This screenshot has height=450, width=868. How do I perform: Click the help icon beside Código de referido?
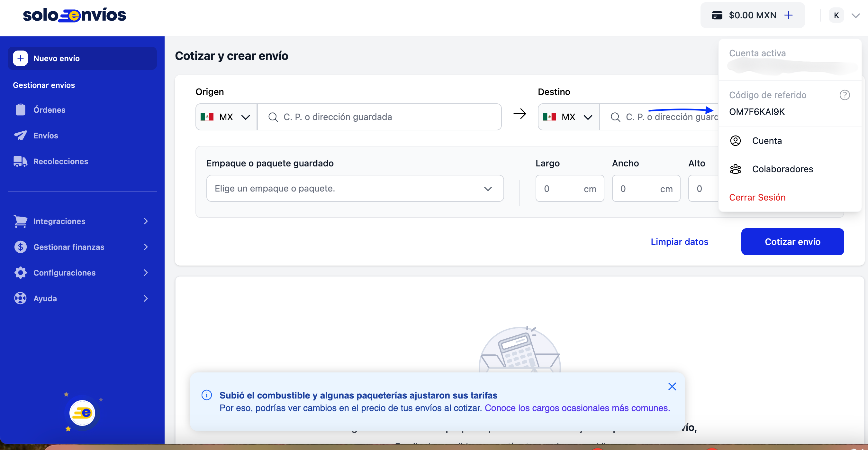[845, 95]
